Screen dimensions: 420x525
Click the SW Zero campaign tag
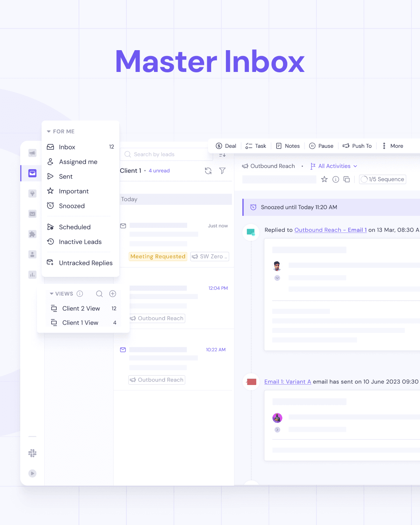[x=210, y=256]
